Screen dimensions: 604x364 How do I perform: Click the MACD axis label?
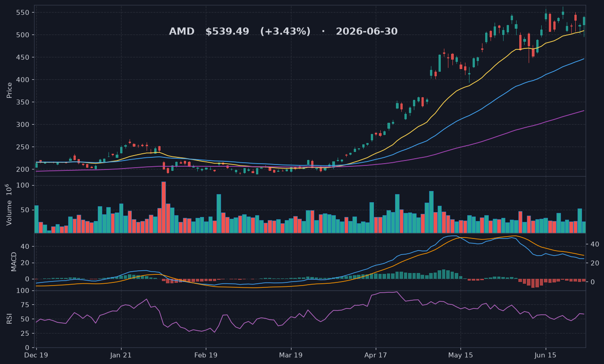pyautogui.click(x=14, y=262)
